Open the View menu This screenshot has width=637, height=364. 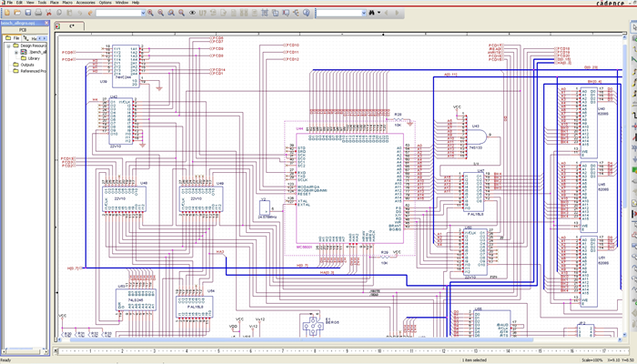pos(30,3)
